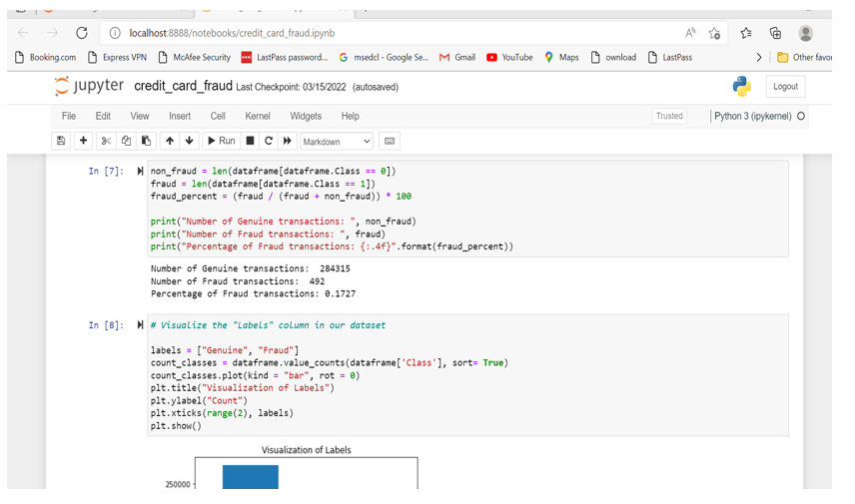This screenshot has height=504, width=855.
Task: Click the read aloud icon
Action: [690, 33]
